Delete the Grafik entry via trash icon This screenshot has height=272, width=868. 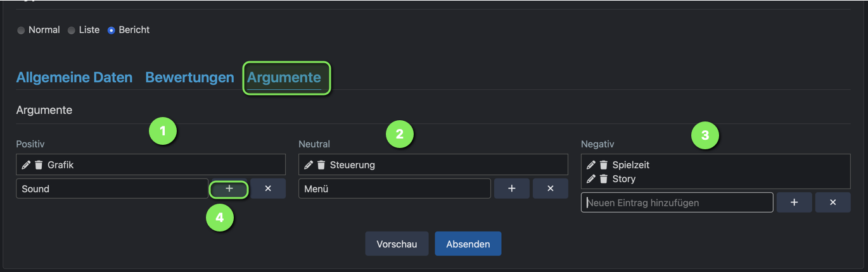[39, 165]
